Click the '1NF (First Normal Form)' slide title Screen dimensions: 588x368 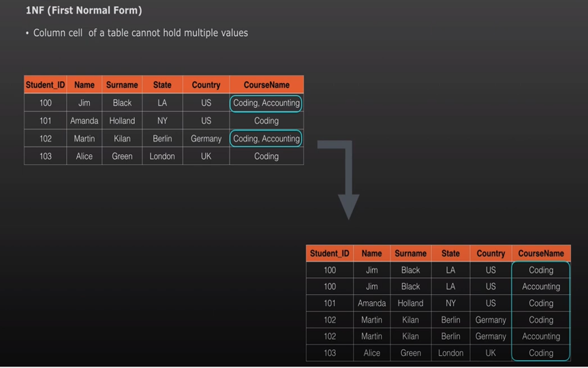coord(84,10)
